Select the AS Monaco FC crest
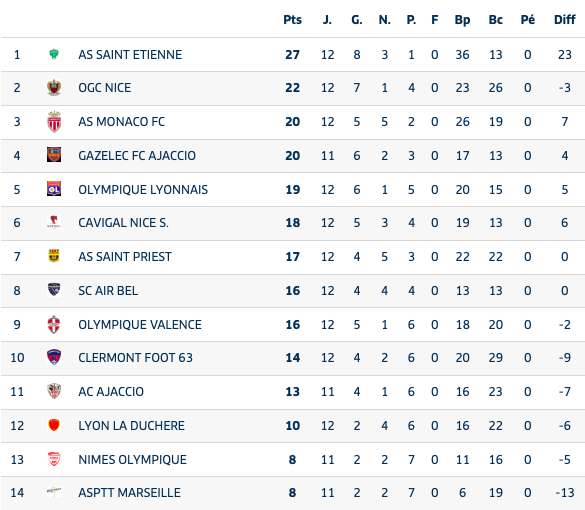 (54, 122)
